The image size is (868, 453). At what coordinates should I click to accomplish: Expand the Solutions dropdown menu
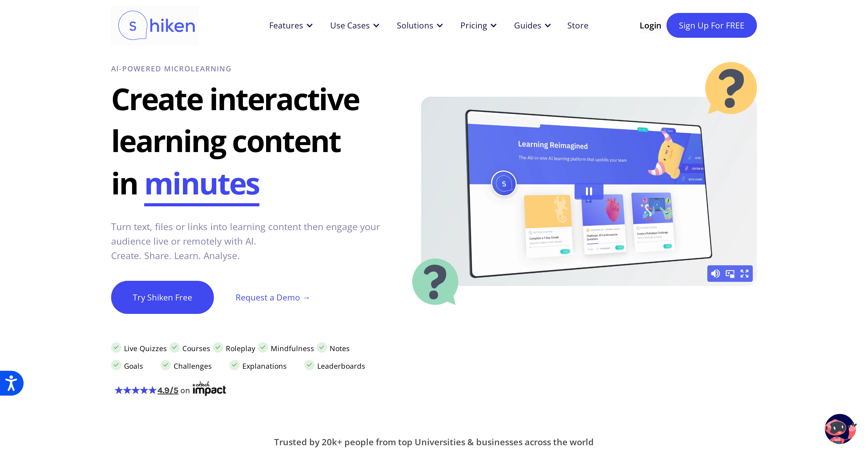pos(419,25)
